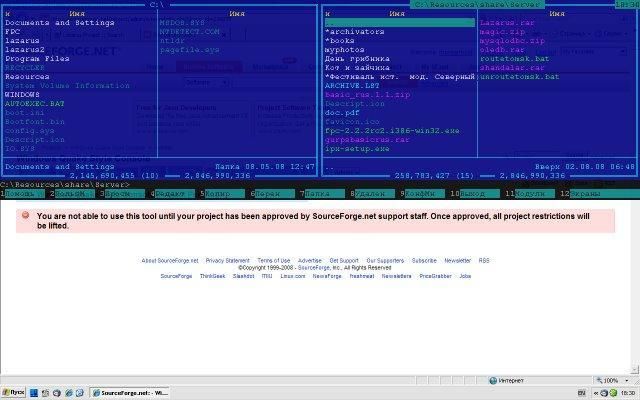This screenshot has width=640, height=400.
Task: Open the Privacy Statement footer link
Action: (227, 260)
